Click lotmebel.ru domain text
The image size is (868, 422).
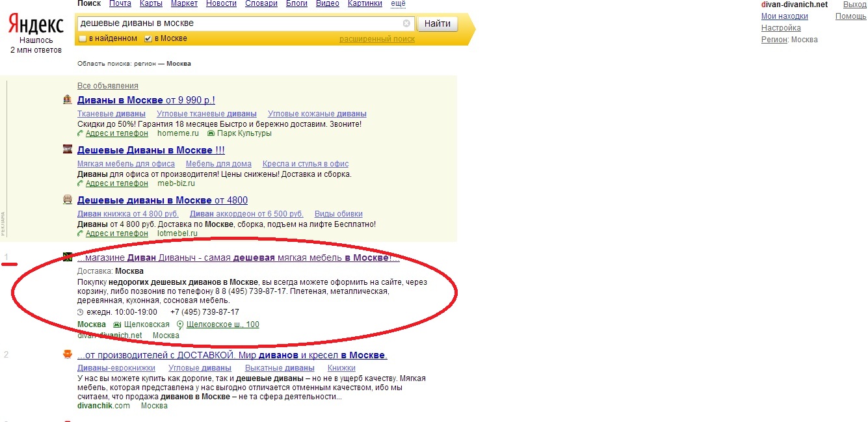178,233
